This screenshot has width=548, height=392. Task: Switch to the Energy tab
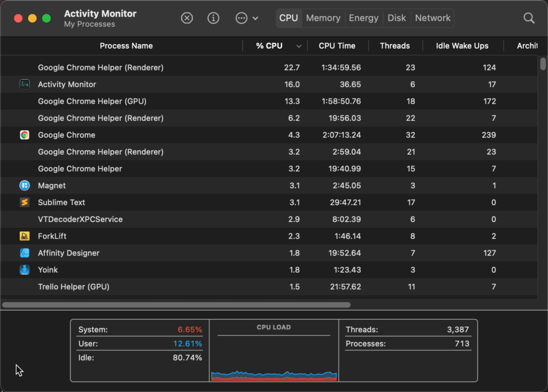click(363, 18)
